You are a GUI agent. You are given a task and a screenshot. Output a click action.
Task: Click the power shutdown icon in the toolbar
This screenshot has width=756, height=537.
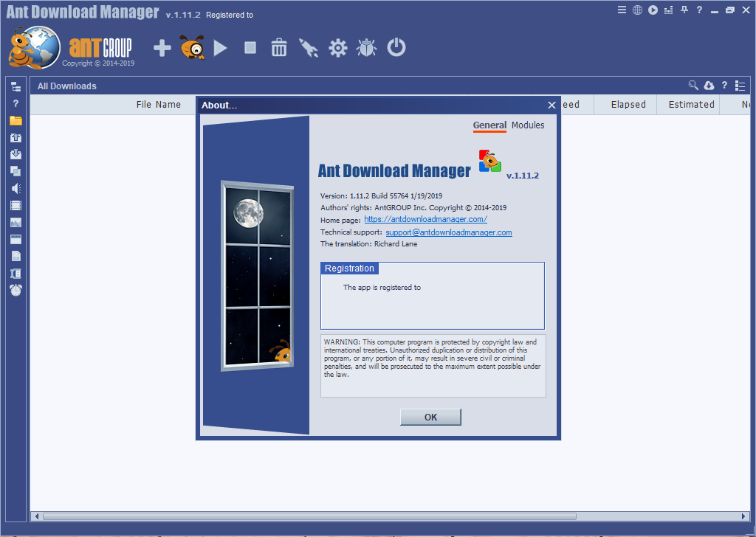[396, 48]
